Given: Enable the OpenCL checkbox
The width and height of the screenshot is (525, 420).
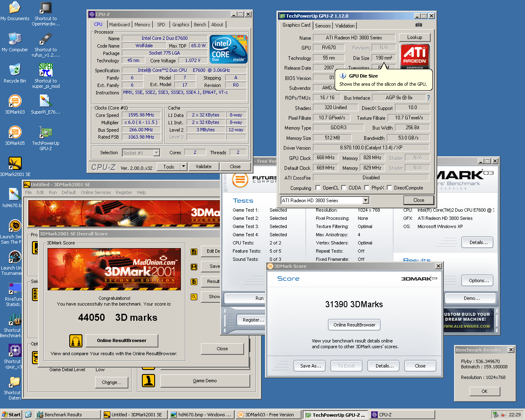Looking at the screenshot, I should click(318, 188).
